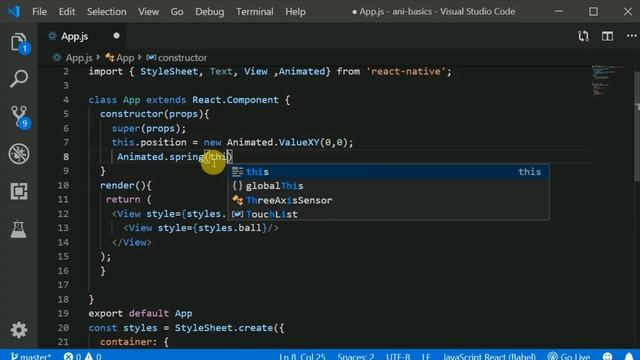This screenshot has width=640, height=360.
Task: Click 'Animated.ValueXY' on line 7
Action: [x=273, y=142]
